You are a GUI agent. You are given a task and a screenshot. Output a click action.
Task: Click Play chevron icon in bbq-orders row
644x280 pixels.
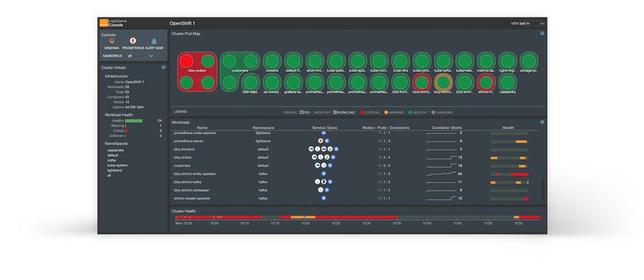pos(327,157)
